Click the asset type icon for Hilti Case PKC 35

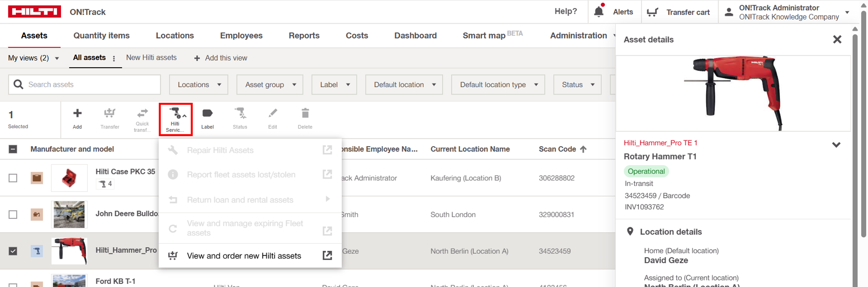tap(37, 178)
